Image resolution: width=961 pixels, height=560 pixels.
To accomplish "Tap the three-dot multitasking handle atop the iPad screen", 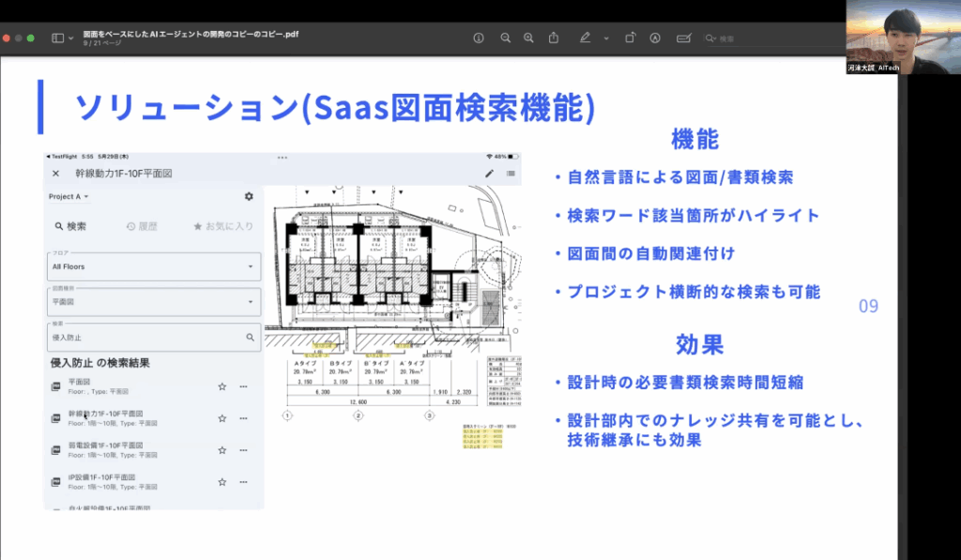I will [x=282, y=158].
